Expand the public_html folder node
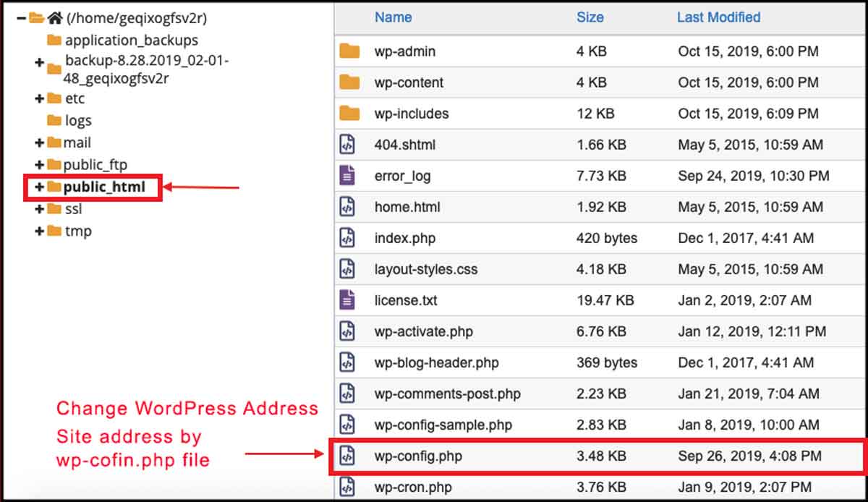 (x=39, y=187)
